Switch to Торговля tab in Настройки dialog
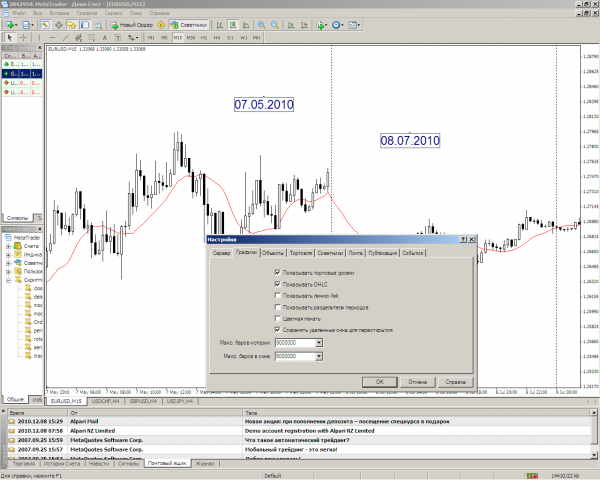The width and height of the screenshot is (600, 480). pyautogui.click(x=301, y=253)
